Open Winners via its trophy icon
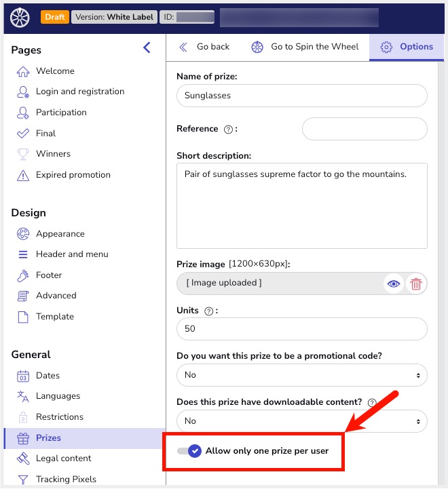The image size is (448, 489). (23, 154)
